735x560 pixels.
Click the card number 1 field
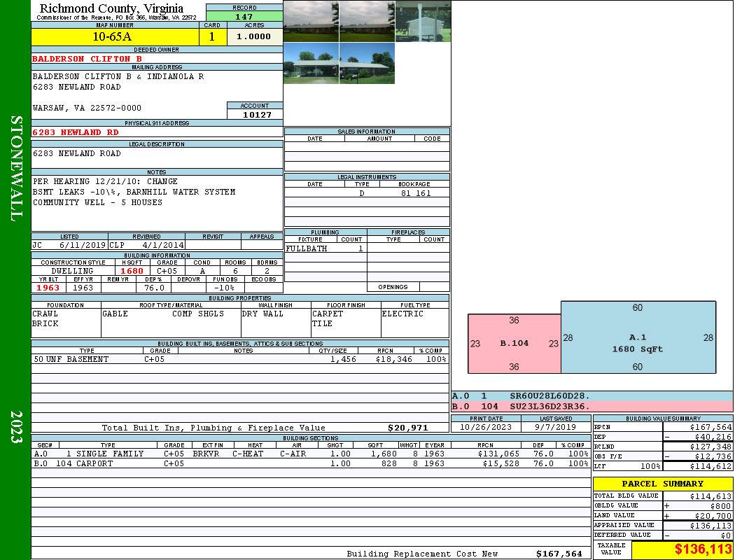[212, 36]
